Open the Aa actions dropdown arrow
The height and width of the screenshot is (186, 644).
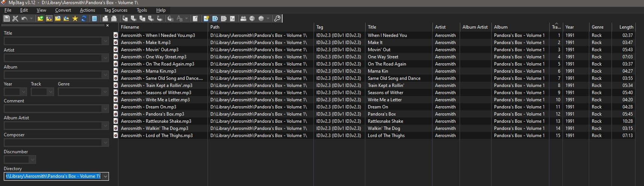(x=186, y=18)
